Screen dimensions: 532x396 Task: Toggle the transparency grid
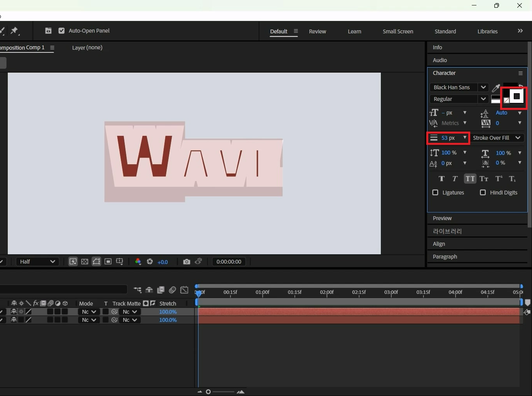tap(84, 262)
